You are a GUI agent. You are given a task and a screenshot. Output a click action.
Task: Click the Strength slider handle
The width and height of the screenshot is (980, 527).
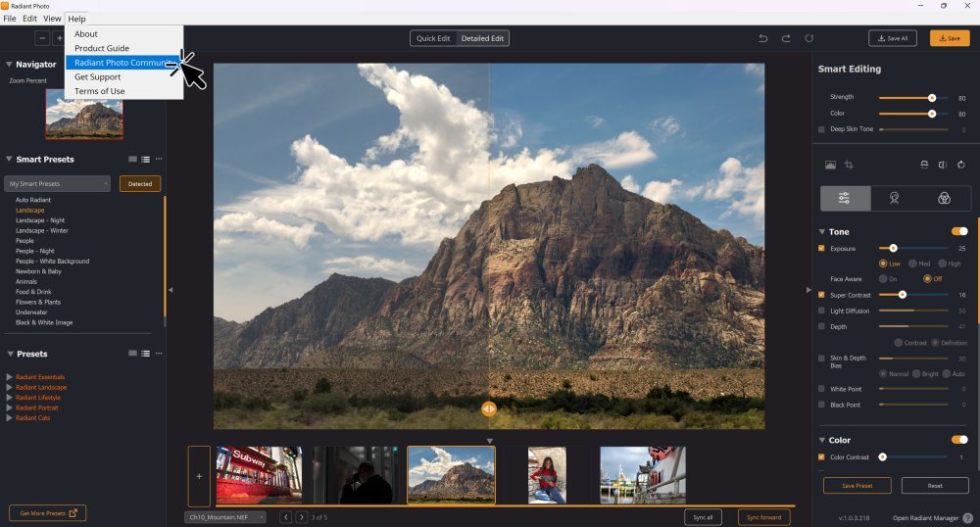pos(932,97)
